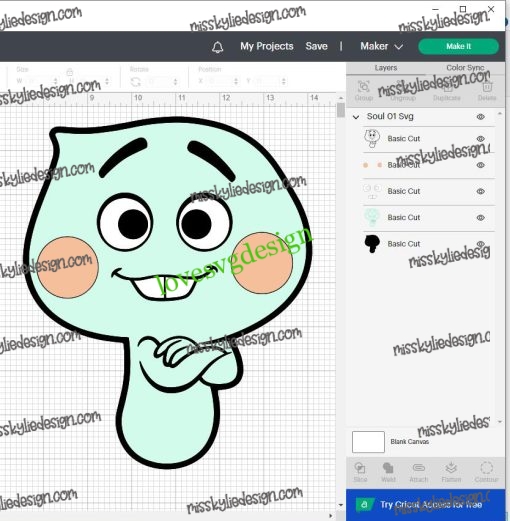Switch to the Layers tab

pyautogui.click(x=386, y=68)
